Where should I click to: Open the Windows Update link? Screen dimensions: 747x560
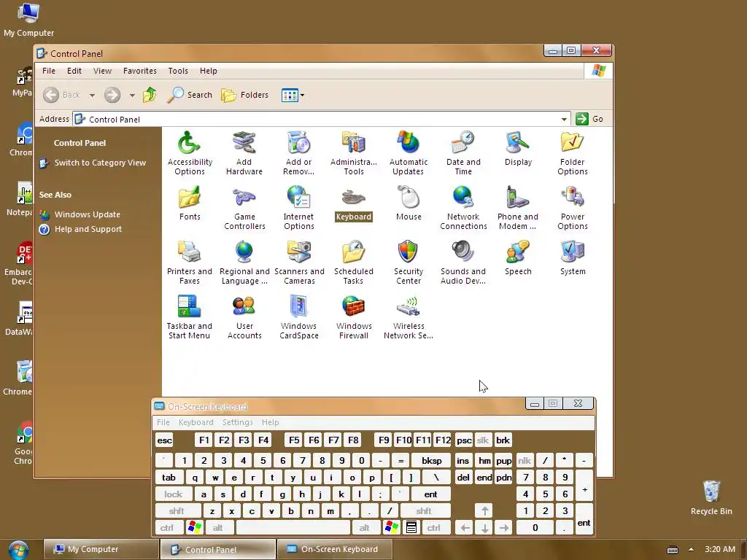tap(88, 215)
